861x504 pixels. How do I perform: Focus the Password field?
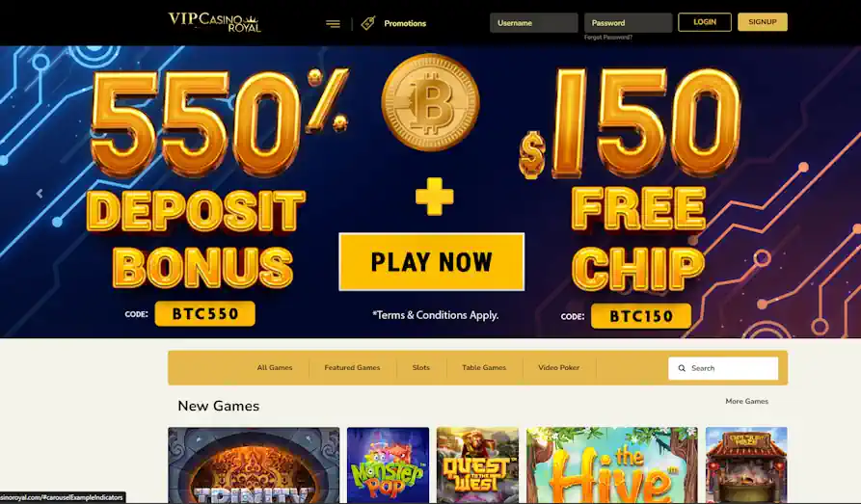coord(629,23)
